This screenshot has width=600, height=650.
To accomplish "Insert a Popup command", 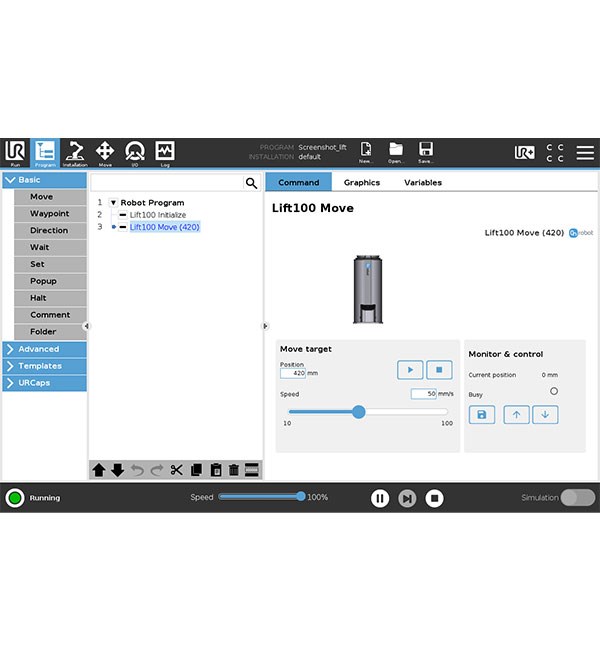I will [50, 281].
